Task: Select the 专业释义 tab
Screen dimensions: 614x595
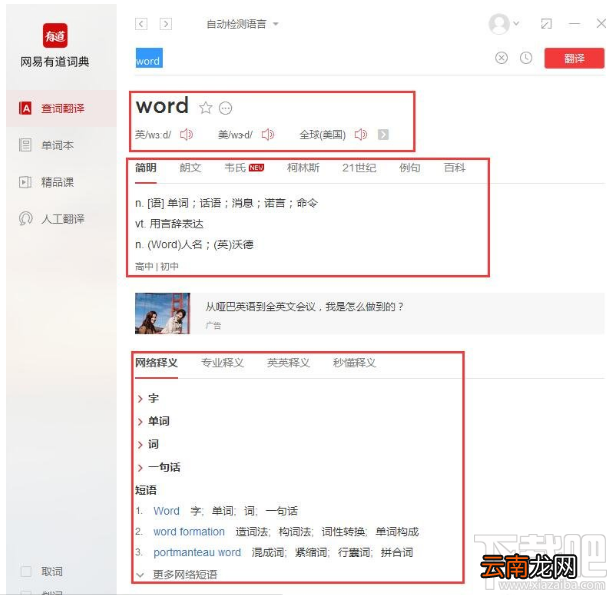Action: point(222,363)
